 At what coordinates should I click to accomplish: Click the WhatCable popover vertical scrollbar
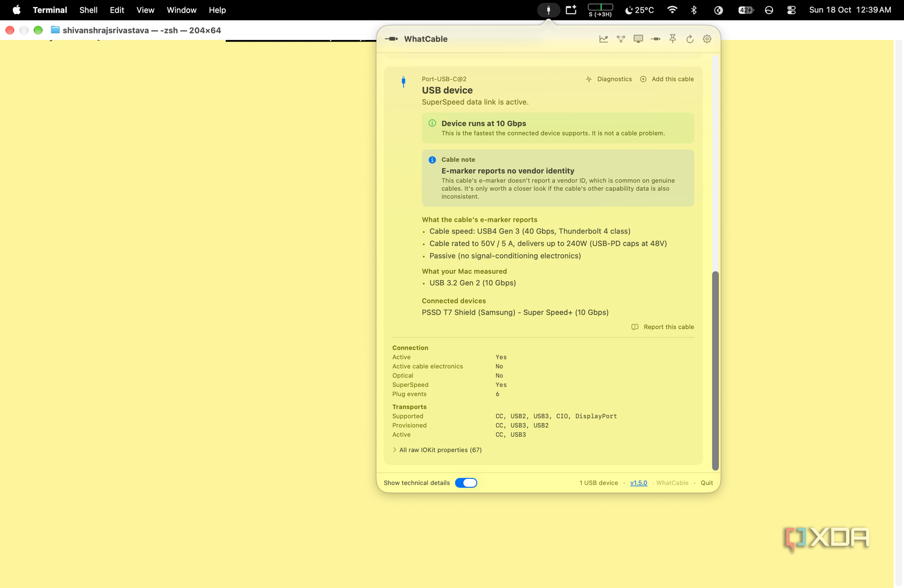(715, 370)
